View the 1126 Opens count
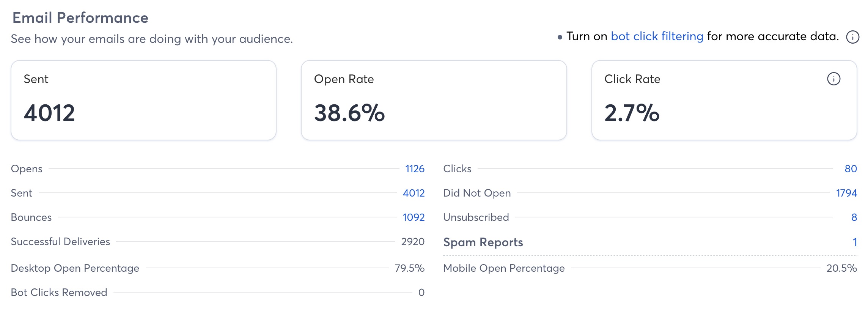 pos(415,169)
